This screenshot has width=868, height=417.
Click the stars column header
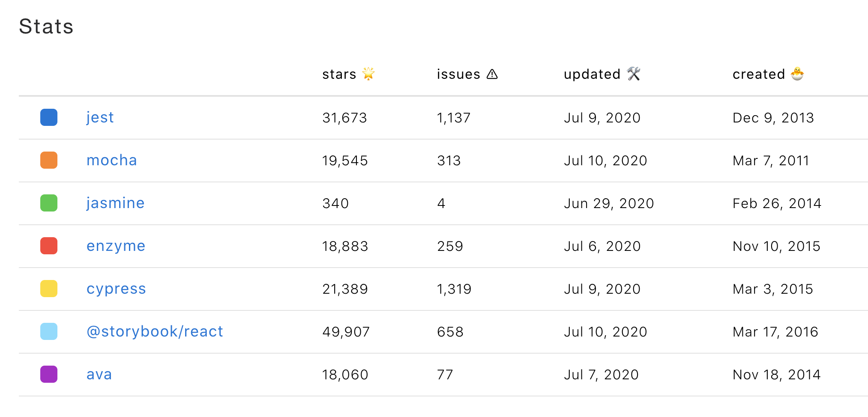348,74
